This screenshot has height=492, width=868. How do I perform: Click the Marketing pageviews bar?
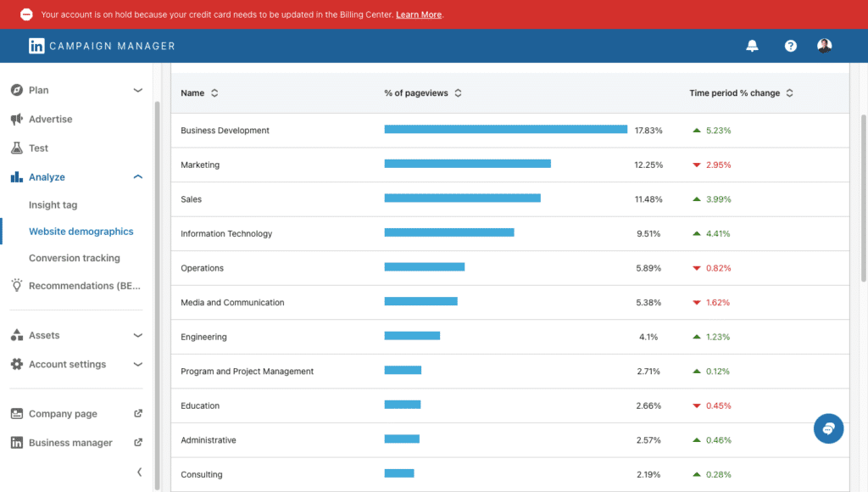point(468,164)
